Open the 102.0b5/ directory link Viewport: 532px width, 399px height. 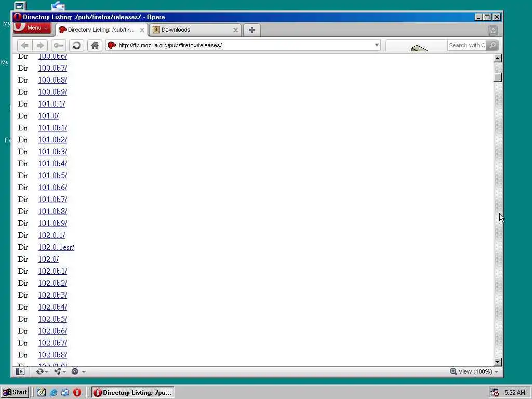click(52, 319)
